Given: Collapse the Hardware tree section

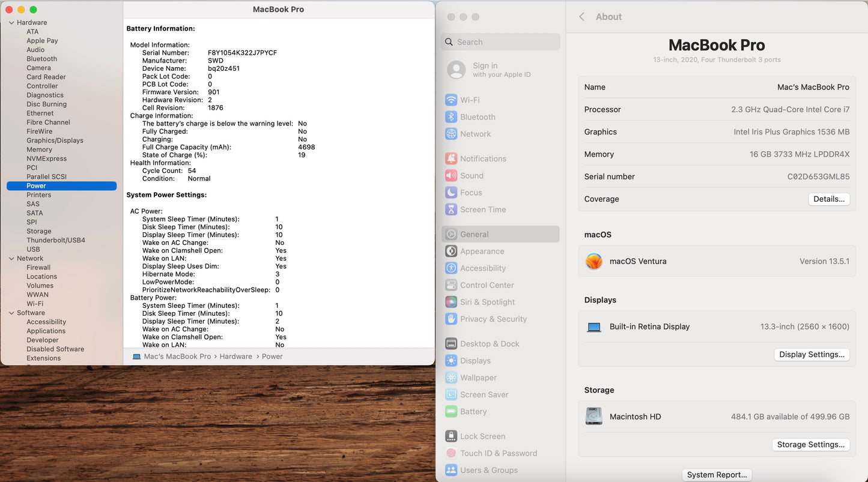Looking at the screenshot, I should coord(11,23).
